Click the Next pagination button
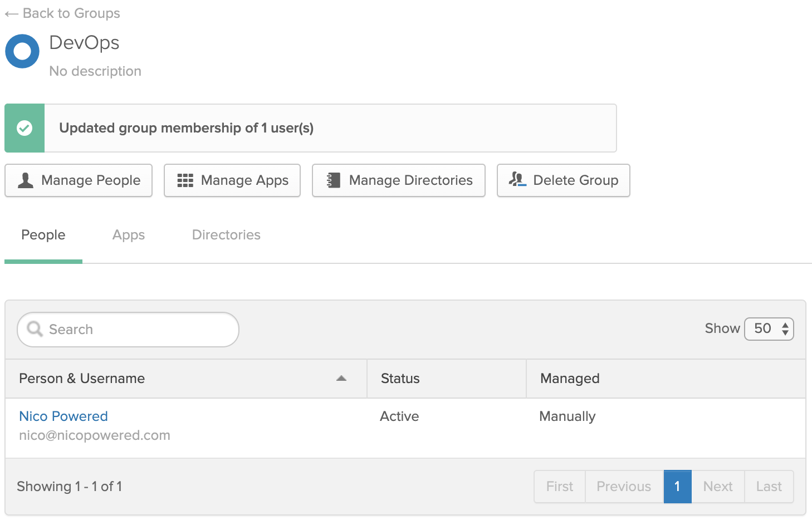 point(718,487)
